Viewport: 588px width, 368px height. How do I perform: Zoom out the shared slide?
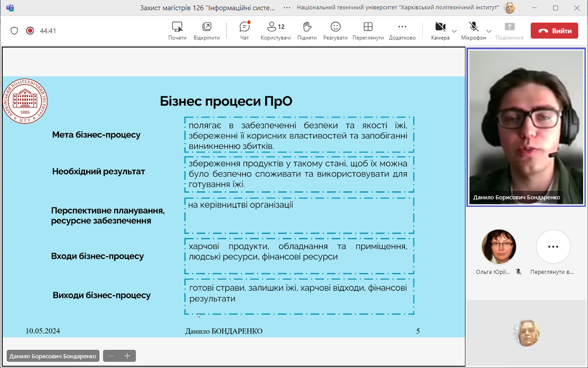(x=111, y=356)
